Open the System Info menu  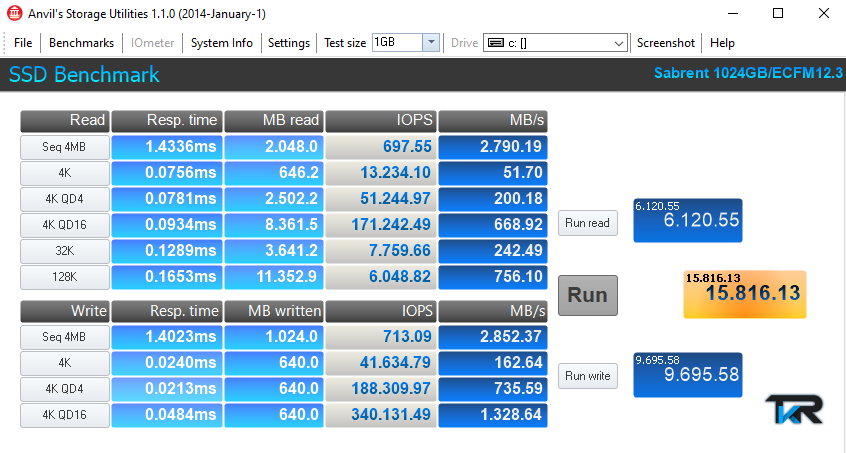[222, 43]
